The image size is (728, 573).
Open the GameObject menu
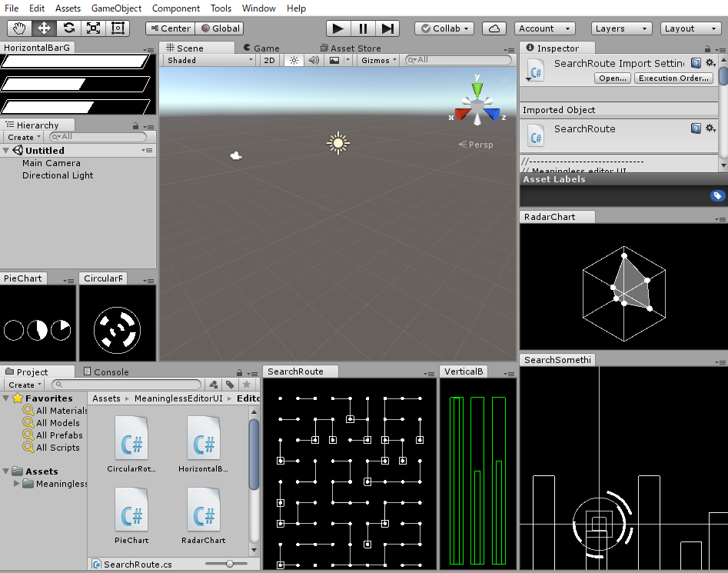click(x=116, y=8)
